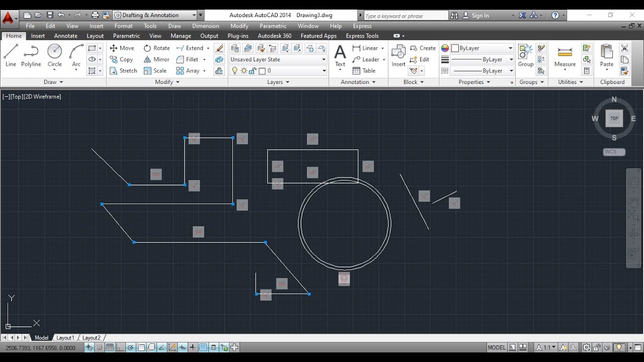Toggle Object Snap in status bar

[x=141, y=347]
